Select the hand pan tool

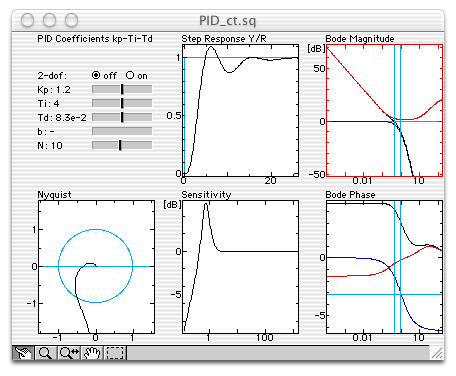(x=92, y=353)
